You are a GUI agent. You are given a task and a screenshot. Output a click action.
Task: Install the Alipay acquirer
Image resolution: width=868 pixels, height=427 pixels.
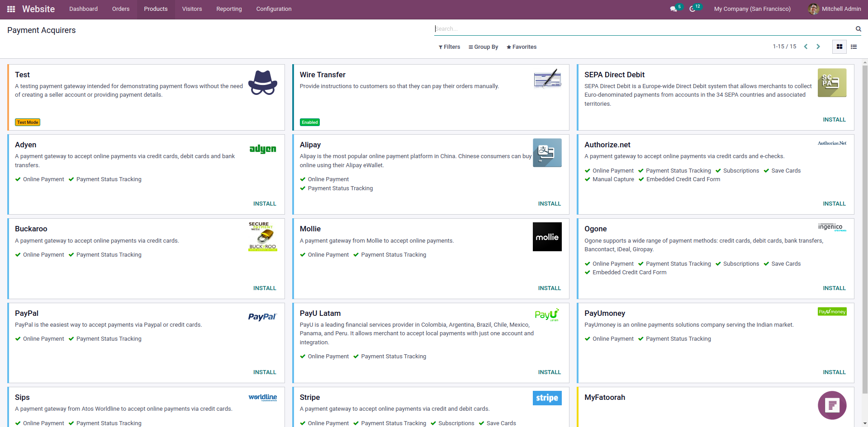(x=549, y=204)
